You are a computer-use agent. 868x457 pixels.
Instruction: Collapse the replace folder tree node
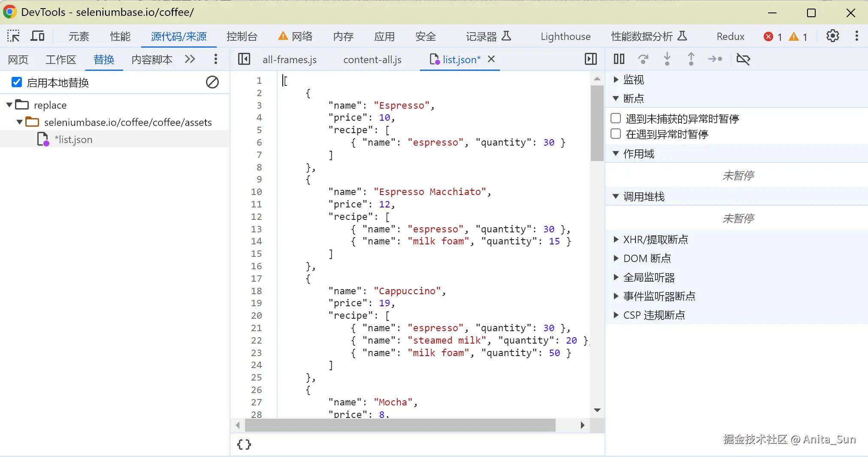[x=9, y=105]
